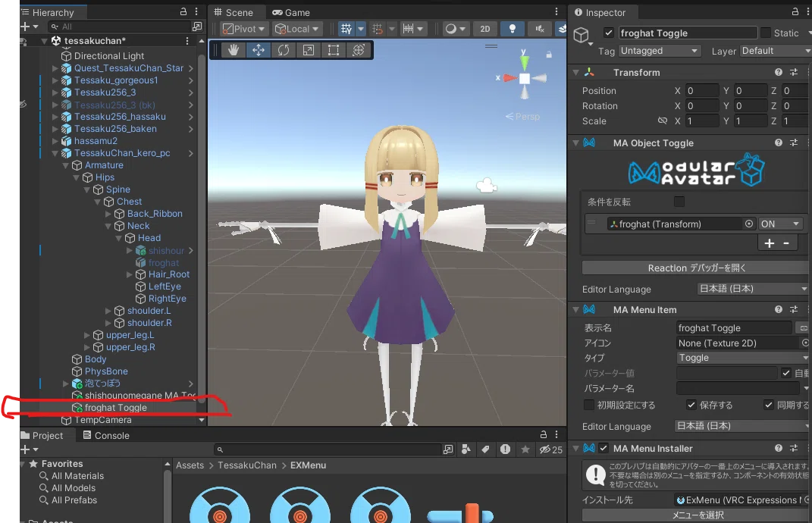Open Transform component preset settings
Viewport: 812px width, 523px height.
(x=794, y=73)
